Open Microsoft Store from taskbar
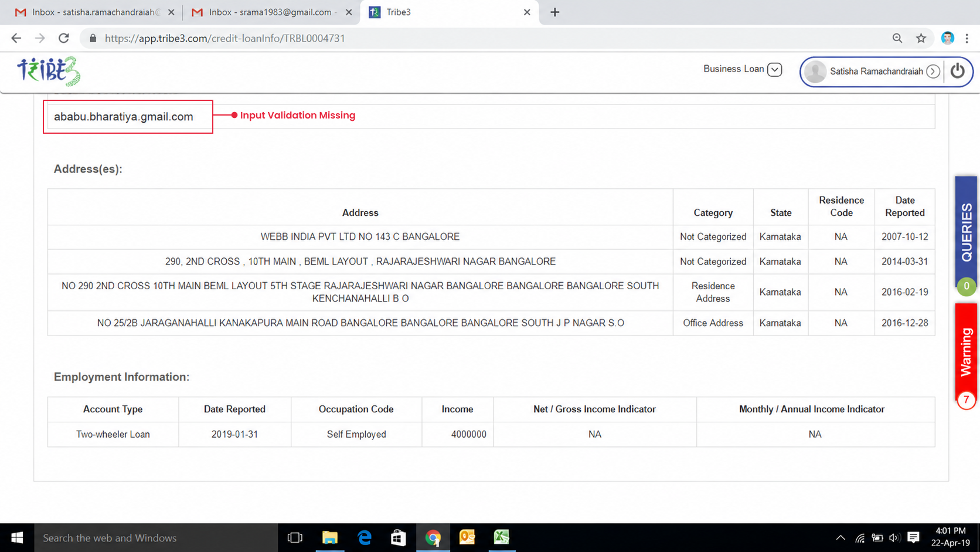This screenshot has height=552, width=980. coord(399,537)
